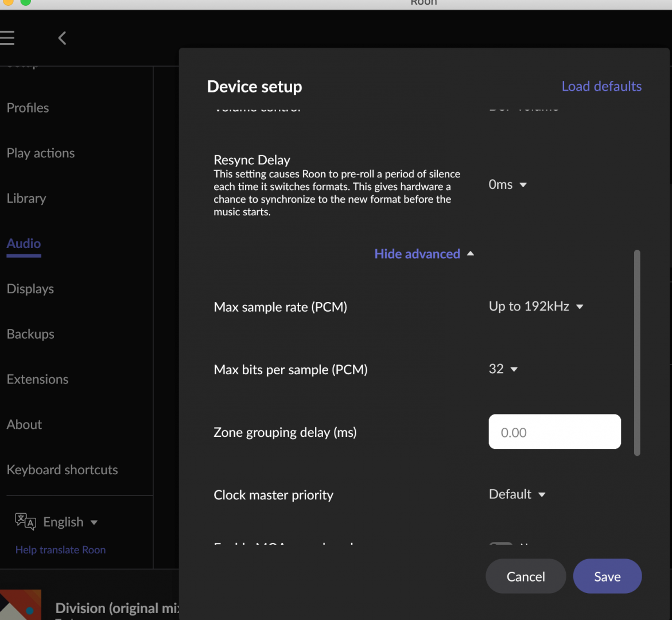This screenshot has height=620, width=672.
Task: Collapse settings with Hide advanced
Action: point(424,254)
